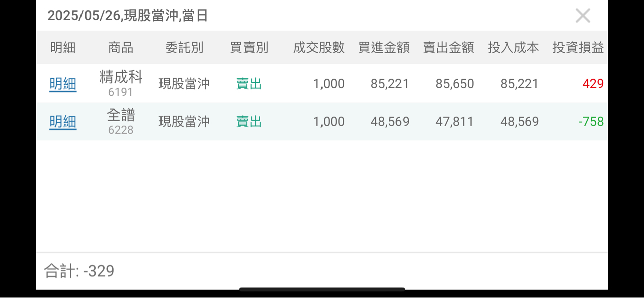
Task: Click the 賣出金額 column header
Action: coord(449,48)
